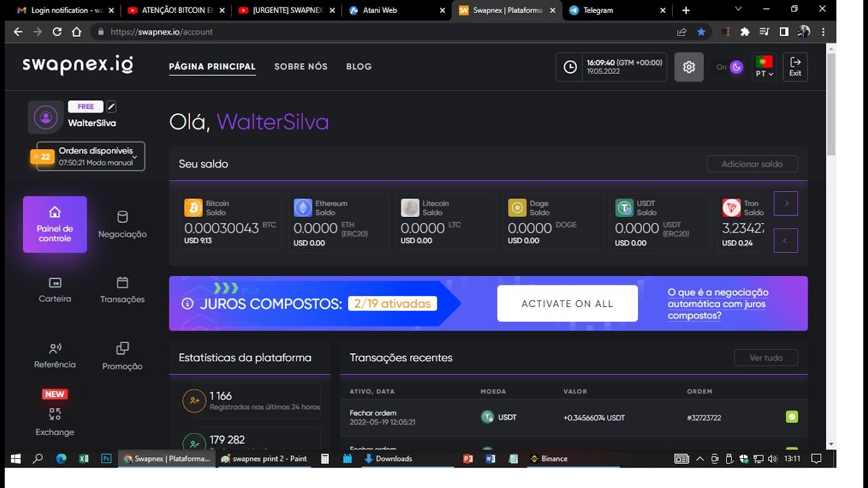
Task: Open the Chrome extensions puzzle menu
Action: pos(745,32)
